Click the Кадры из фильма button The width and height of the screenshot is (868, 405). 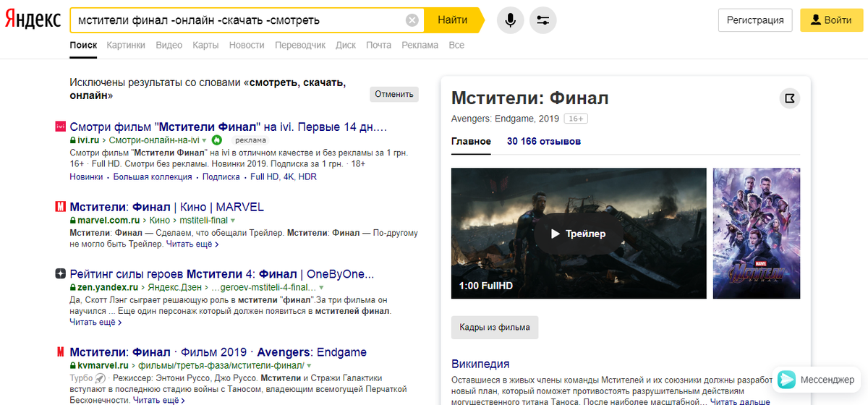tap(495, 327)
